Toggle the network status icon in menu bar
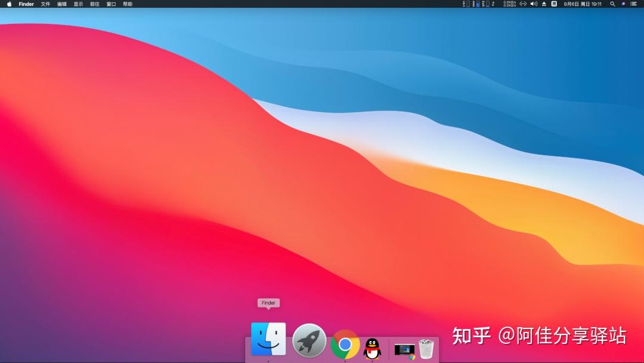The image size is (644, 363). (x=522, y=4)
